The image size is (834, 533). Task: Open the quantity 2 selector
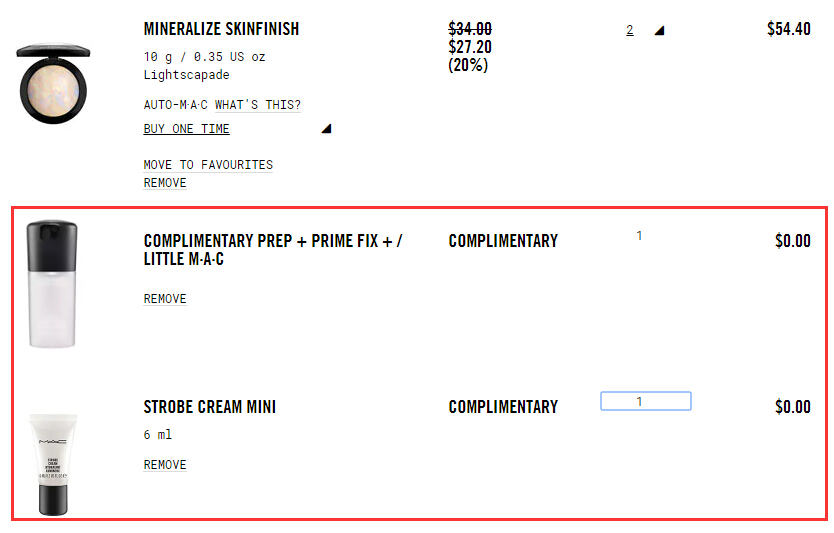630,31
